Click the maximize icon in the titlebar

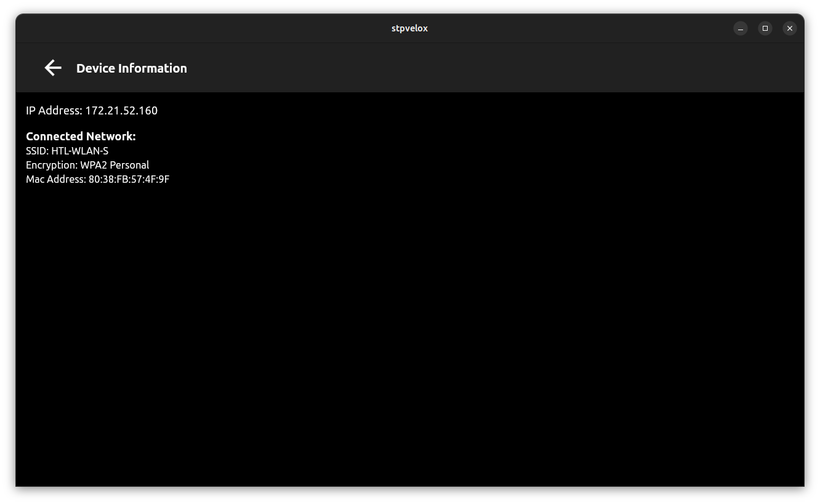(x=765, y=28)
